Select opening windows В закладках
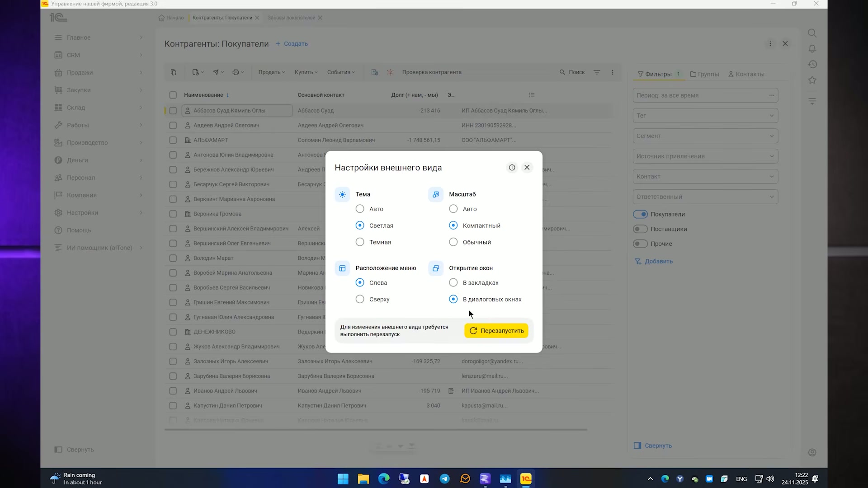This screenshot has width=868, height=488. point(453,283)
